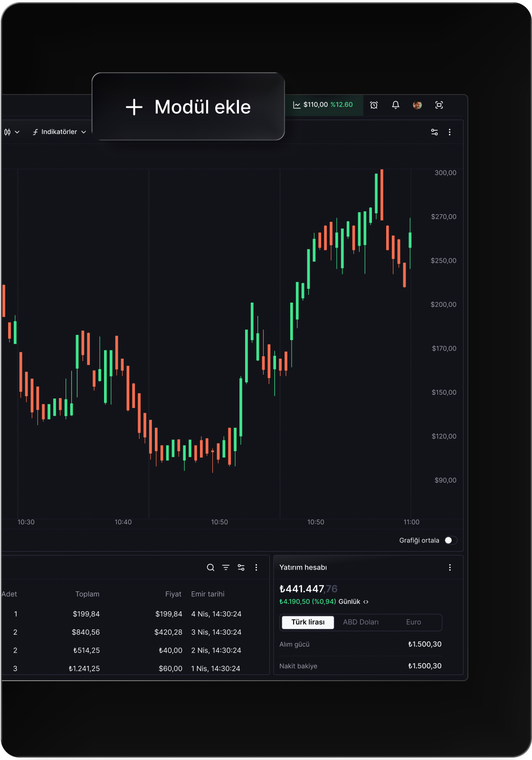Open the candlestick chart type dropdown
Screen dimensions: 532x760
click(11, 132)
